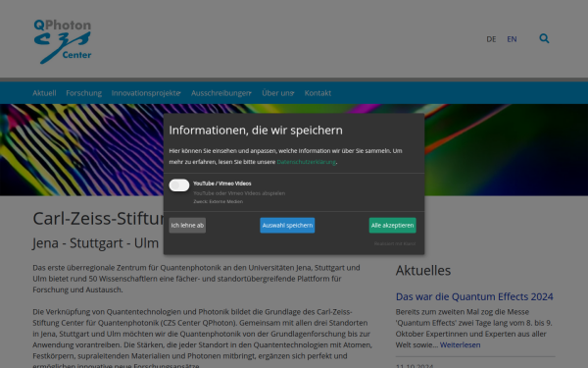Click the Zweck: Externe Medien text
This screenshot has height=368, width=588.
point(218,201)
